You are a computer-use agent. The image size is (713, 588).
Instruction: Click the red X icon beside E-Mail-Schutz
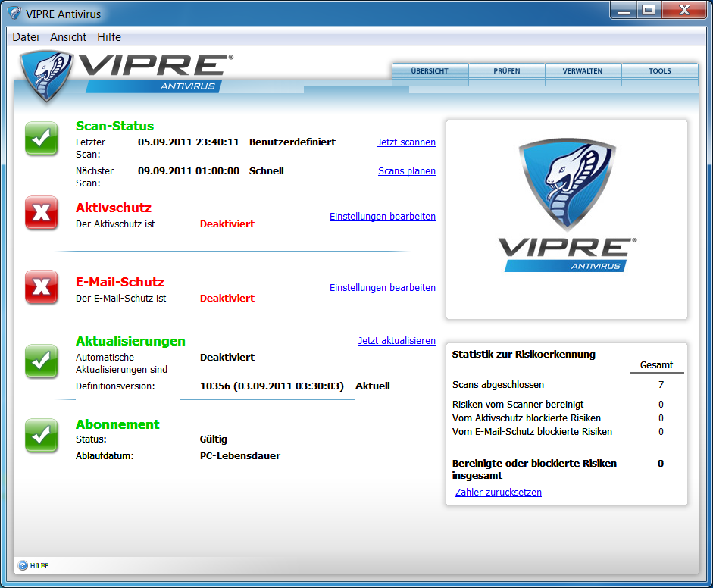pyautogui.click(x=42, y=287)
